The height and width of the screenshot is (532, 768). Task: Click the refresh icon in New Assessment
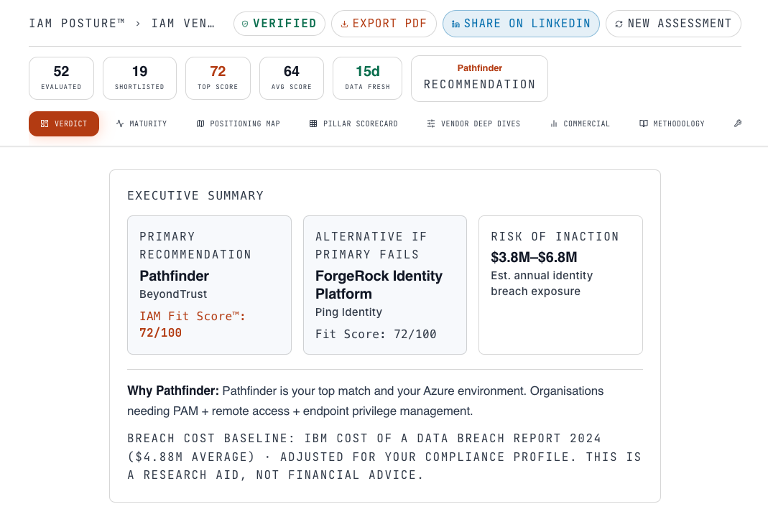[619, 24]
